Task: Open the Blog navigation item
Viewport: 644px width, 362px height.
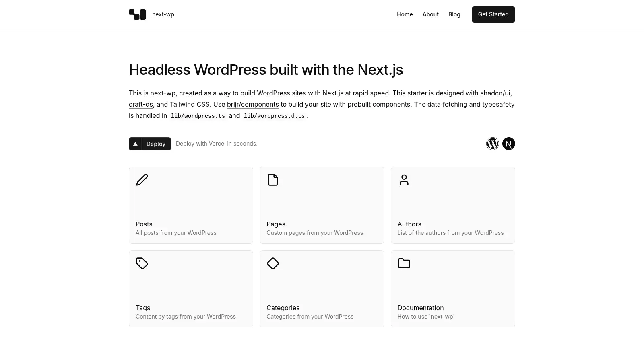Action: (454, 14)
